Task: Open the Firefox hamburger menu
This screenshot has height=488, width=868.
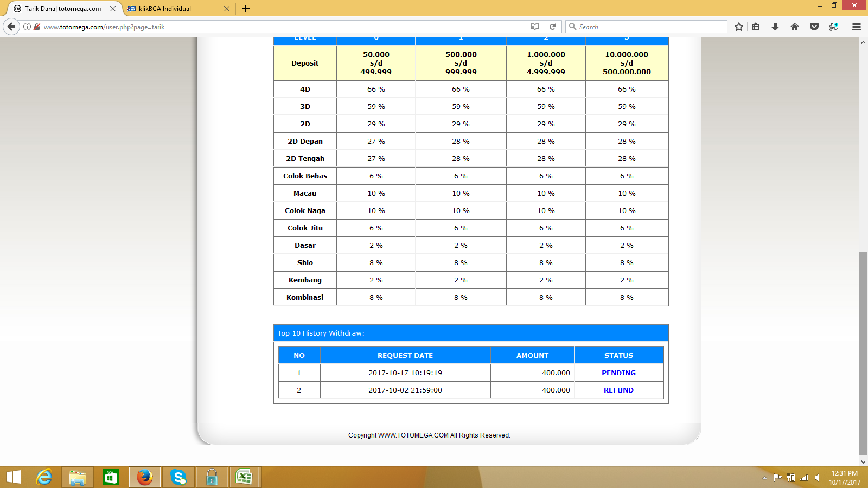Action: [857, 27]
